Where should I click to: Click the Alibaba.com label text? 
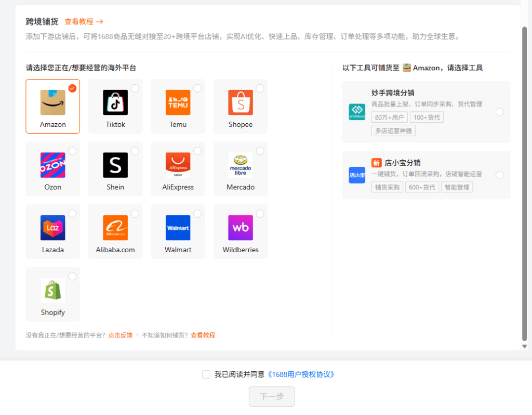click(115, 250)
